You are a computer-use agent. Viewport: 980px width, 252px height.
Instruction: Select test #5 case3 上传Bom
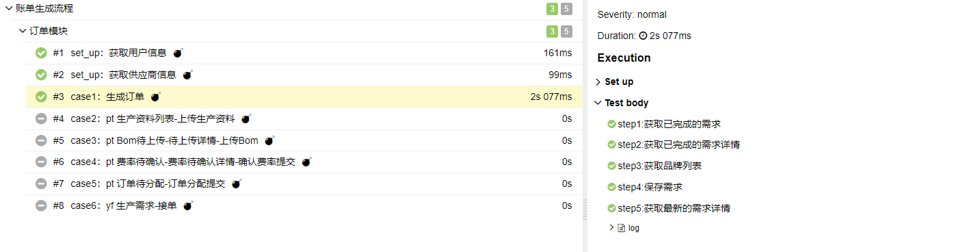click(x=304, y=140)
